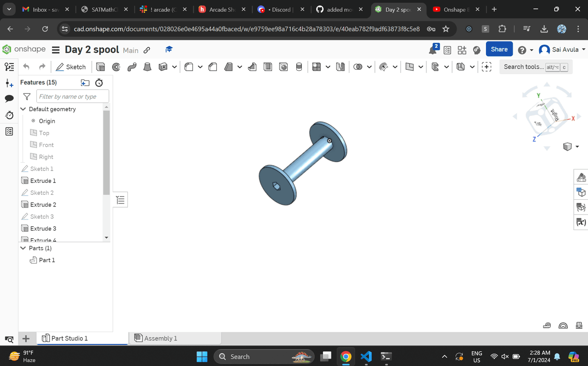Collapse the Parts (1) section
The height and width of the screenshot is (366, 588).
click(23, 248)
